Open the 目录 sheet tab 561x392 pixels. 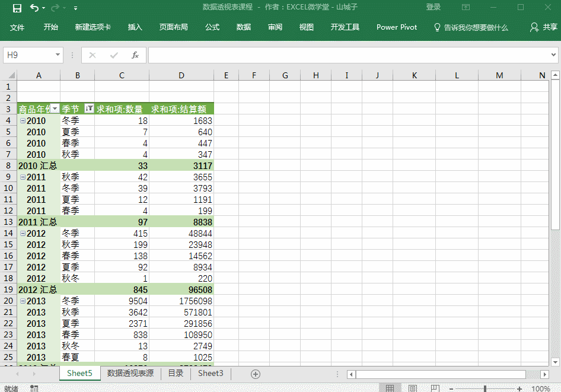coord(176,374)
